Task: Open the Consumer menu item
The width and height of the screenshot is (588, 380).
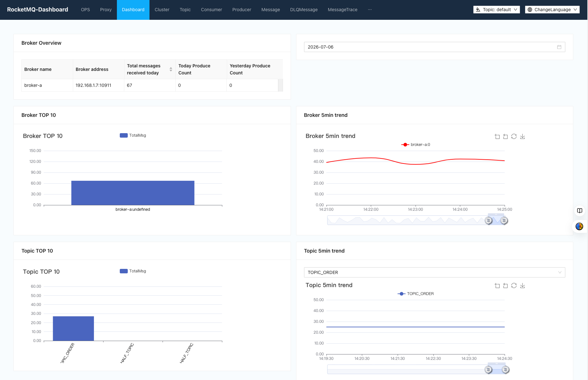Action: [x=211, y=10]
